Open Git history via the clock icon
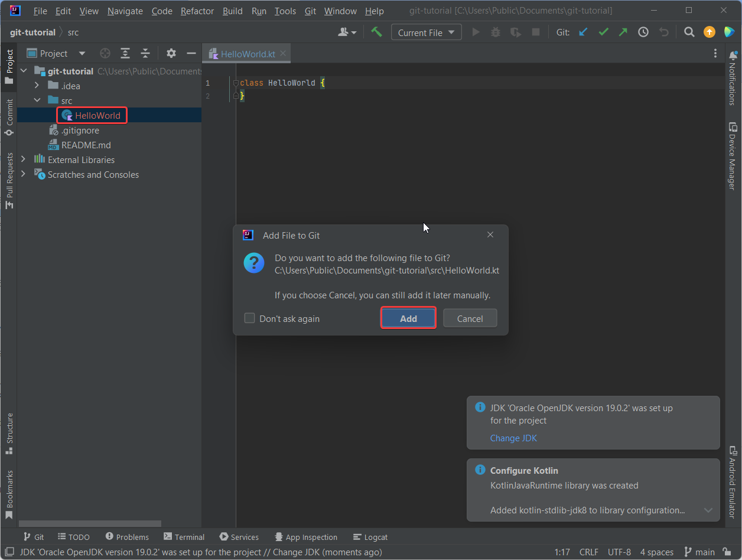Viewport: 742px width, 560px height. 643,32
